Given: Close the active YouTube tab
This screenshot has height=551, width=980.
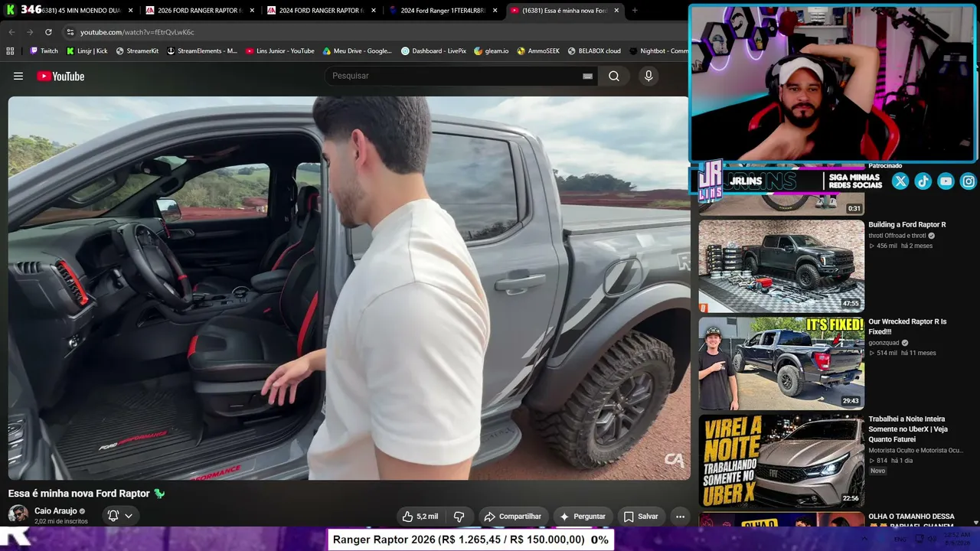Looking at the screenshot, I should [x=616, y=11].
